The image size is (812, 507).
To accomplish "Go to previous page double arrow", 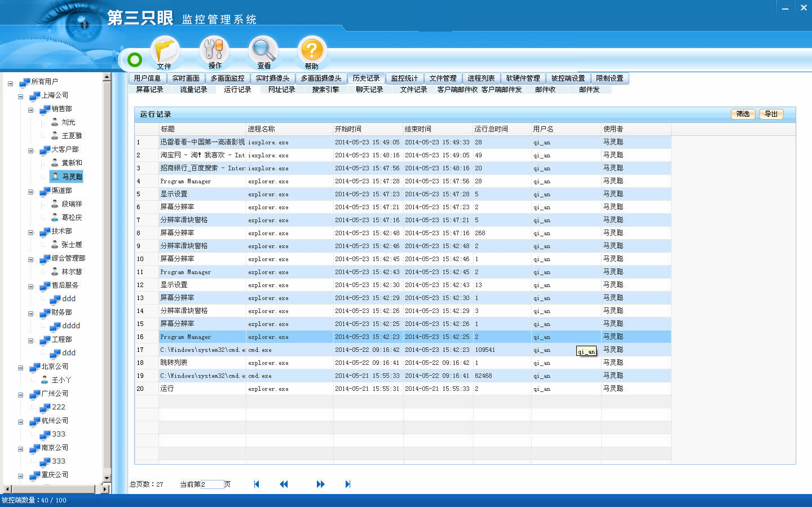I will click(x=284, y=484).
